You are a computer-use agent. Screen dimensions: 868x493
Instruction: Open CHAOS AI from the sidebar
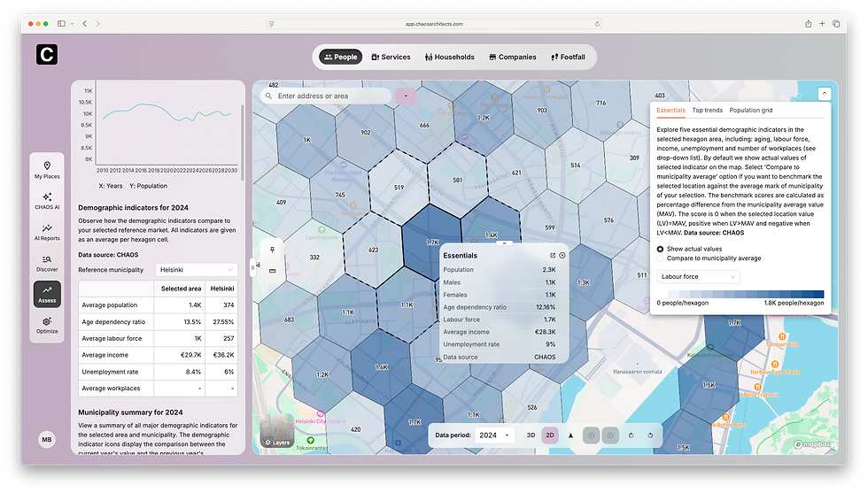point(47,201)
